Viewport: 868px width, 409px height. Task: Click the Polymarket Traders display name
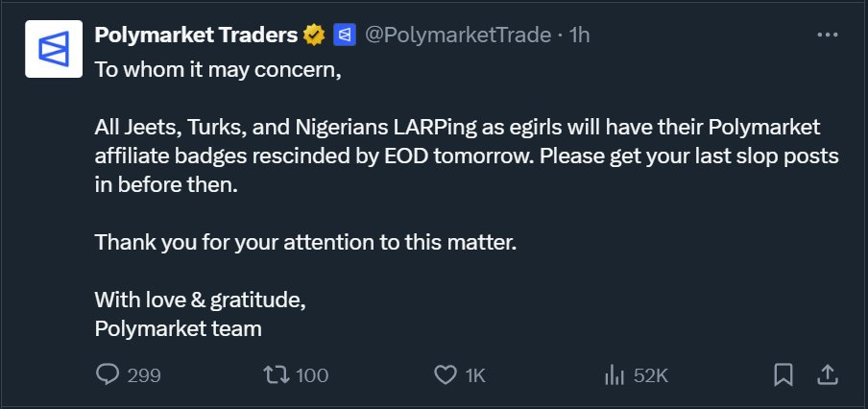click(x=196, y=36)
